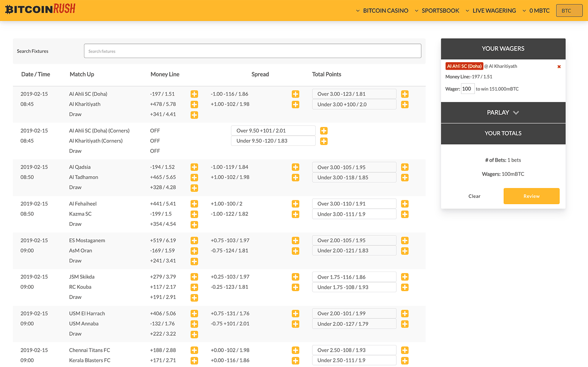588x367 pixels.
Task: Expand the Parlay section
Action: [503, 113]
